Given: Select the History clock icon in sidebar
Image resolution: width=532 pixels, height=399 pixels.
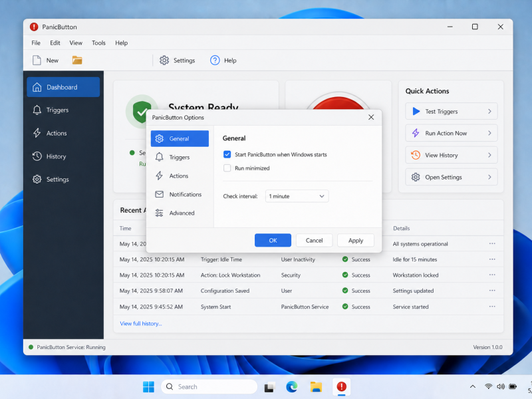Looking at the screenshot, I should [37, 156].
